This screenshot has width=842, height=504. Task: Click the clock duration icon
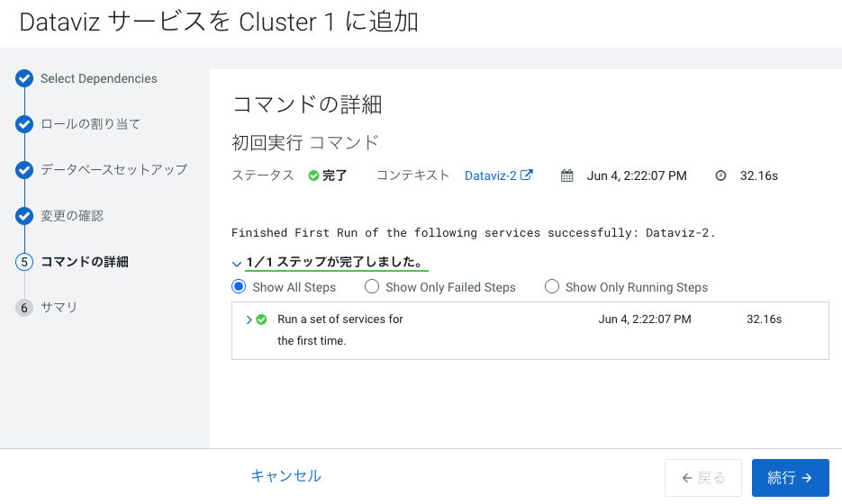(x=720, y=175)
